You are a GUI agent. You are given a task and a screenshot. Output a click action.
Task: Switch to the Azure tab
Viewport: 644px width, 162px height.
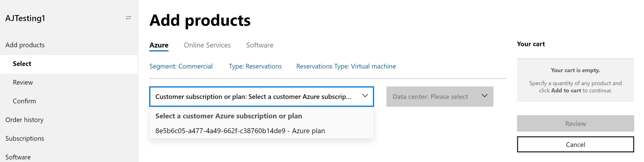(159, 45)
